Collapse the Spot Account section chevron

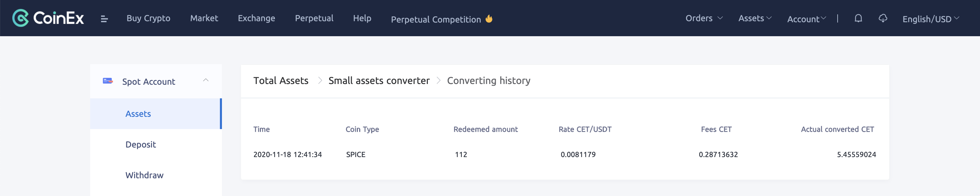pos(206,80)
